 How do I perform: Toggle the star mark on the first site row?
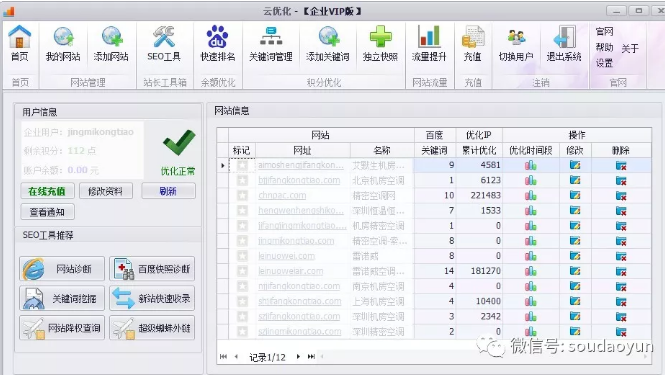pos(242,165)
